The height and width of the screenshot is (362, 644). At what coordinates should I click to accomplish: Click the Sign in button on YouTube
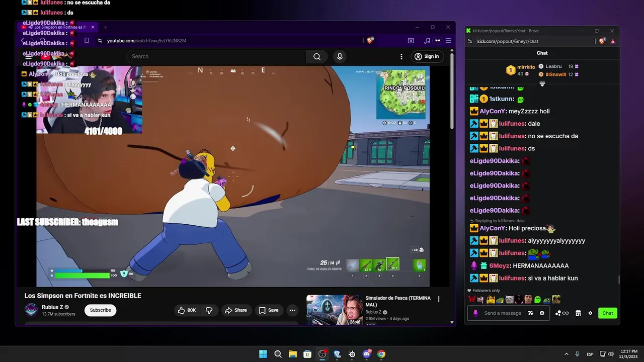(x=427, y=56)
